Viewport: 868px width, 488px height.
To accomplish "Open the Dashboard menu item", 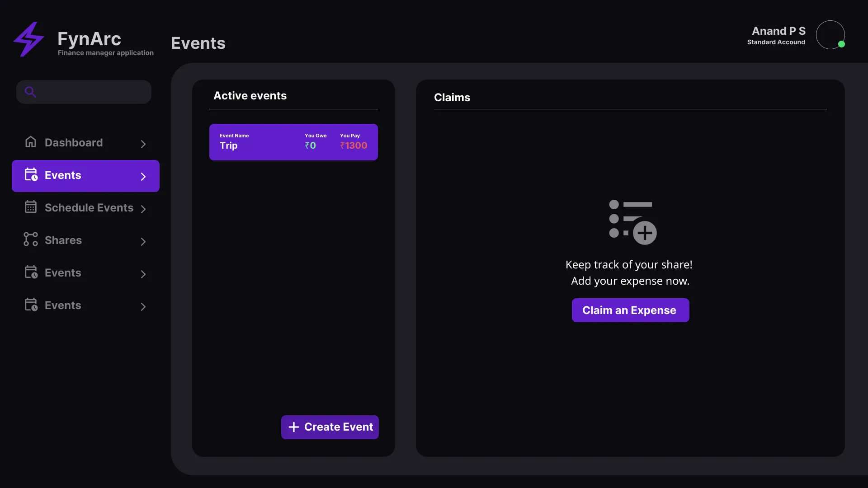I will click(x=74, y=143).
